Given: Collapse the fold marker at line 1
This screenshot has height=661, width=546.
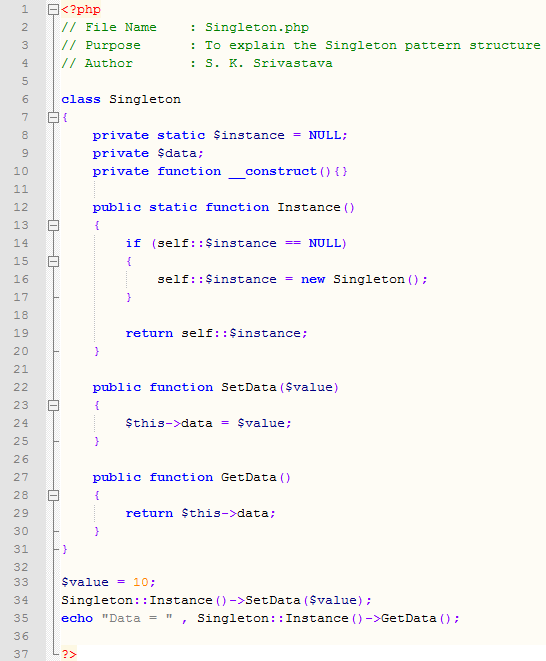Looking at the screenshot, I should coord(53,10).
